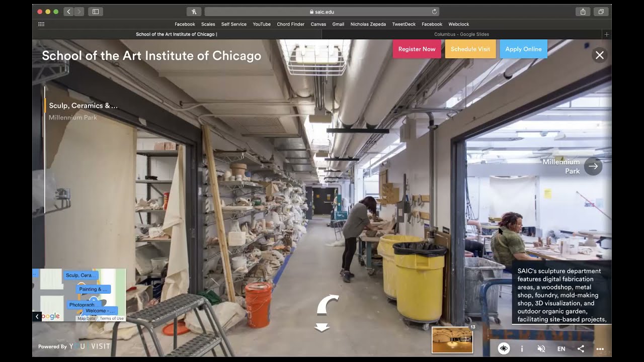Viewport: 644px width, 362px height.
Task: Open the YouTube bookmark
Action: click(262, 24)
